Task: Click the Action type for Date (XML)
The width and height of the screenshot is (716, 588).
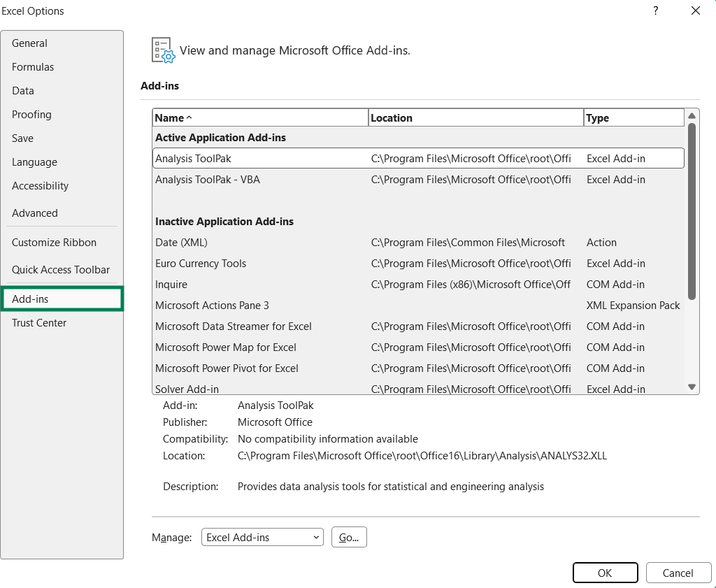Action: [x=601, y=242]
